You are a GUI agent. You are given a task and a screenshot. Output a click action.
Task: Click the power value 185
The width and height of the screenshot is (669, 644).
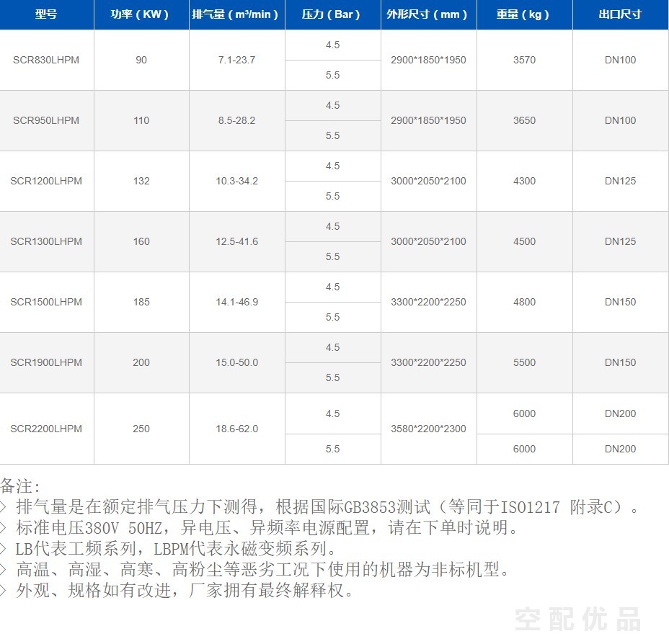pyautogui.click(x=141, y=302)
